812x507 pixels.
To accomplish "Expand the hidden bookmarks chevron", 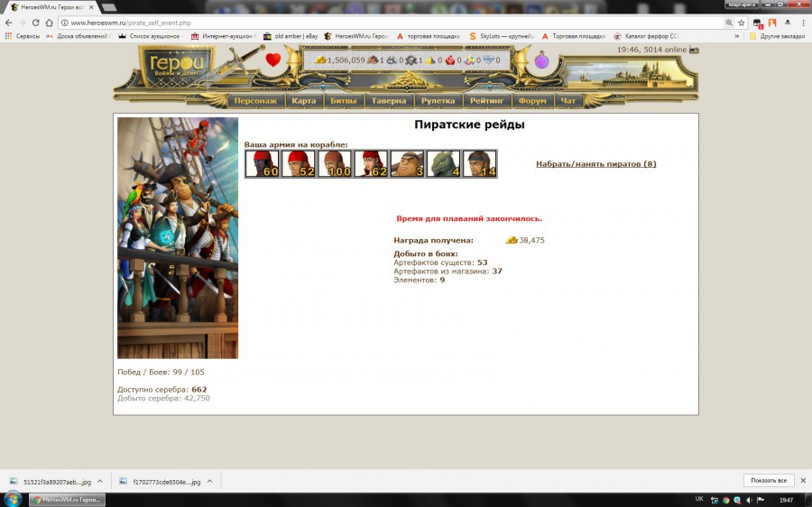I will 737,36.
